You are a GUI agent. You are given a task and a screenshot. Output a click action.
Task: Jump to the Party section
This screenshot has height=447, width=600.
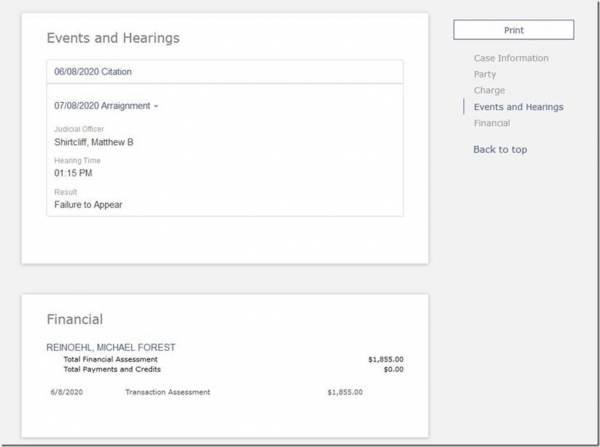click(485, 74)
